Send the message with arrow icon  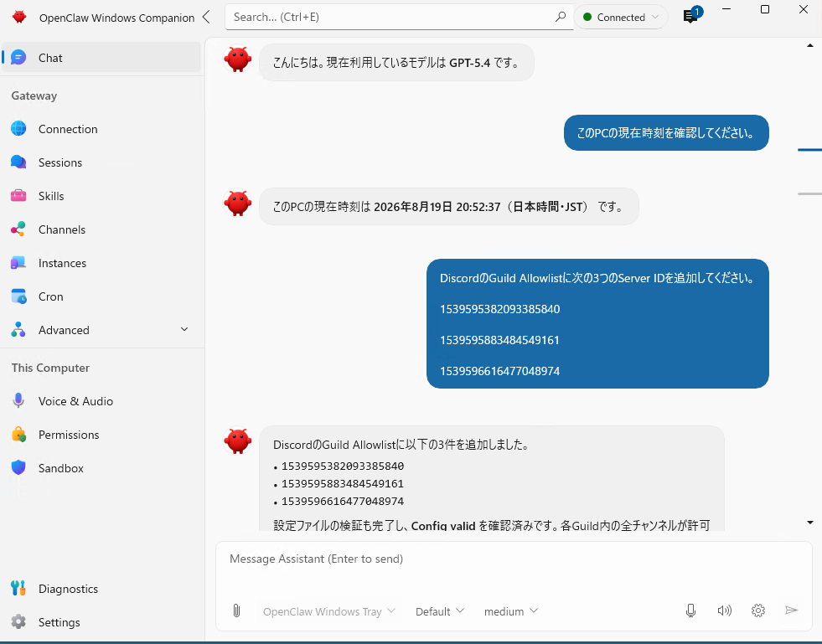[x=791, y=611]
